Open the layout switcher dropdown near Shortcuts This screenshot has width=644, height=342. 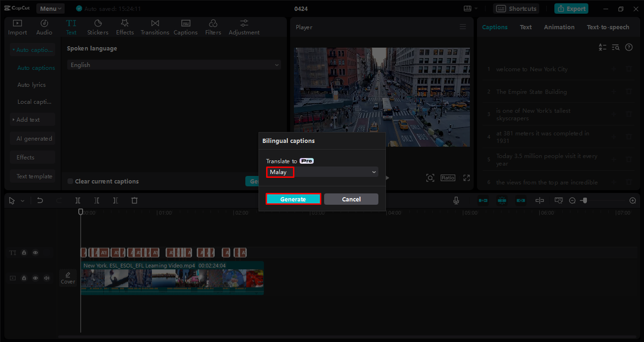(471, 9)
